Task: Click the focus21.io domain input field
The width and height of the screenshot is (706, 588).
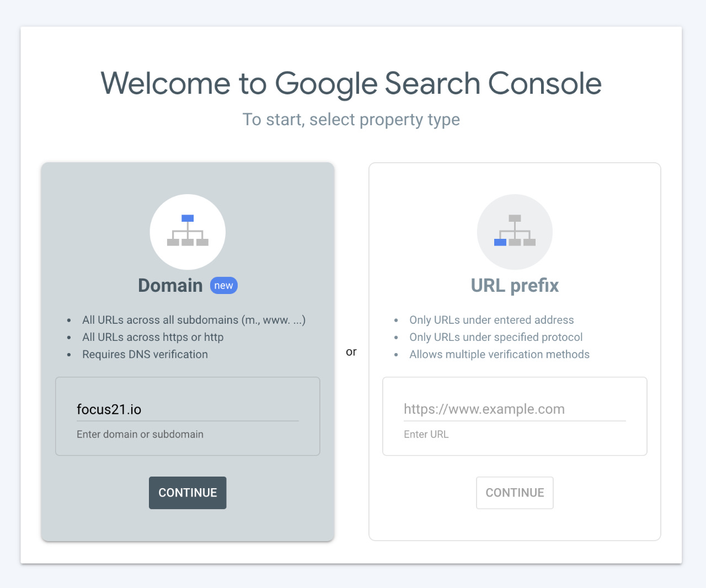Action: click(x=187, y=409)
